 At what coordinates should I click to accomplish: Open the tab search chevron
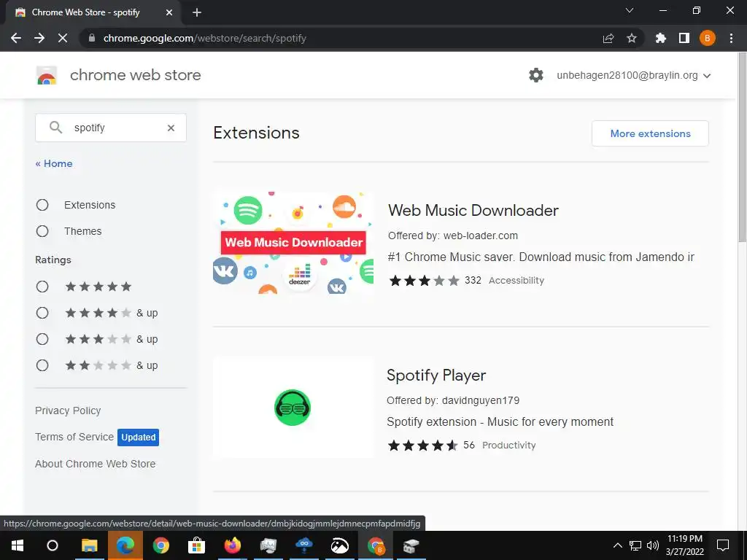[x=630, y=10]
